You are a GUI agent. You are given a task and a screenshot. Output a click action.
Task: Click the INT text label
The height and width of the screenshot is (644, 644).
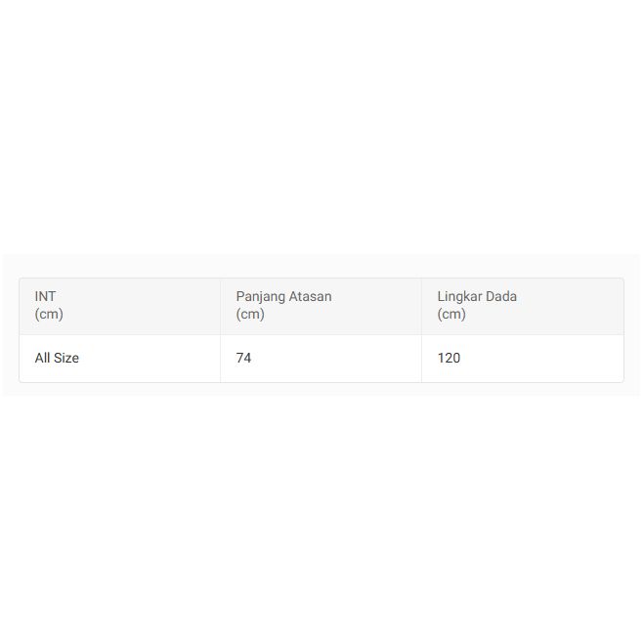point(45,297)
